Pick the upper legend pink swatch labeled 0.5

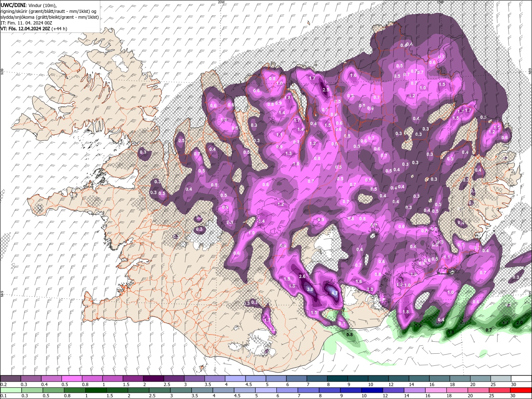click(x=71, y=379)
